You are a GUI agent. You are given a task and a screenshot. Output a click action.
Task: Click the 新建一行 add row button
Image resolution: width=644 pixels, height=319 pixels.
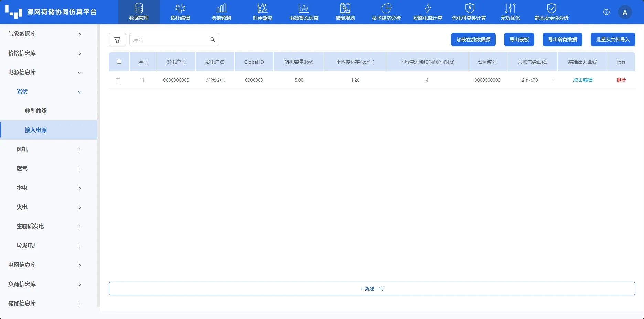pyautogui.click(x=372, y=288)
